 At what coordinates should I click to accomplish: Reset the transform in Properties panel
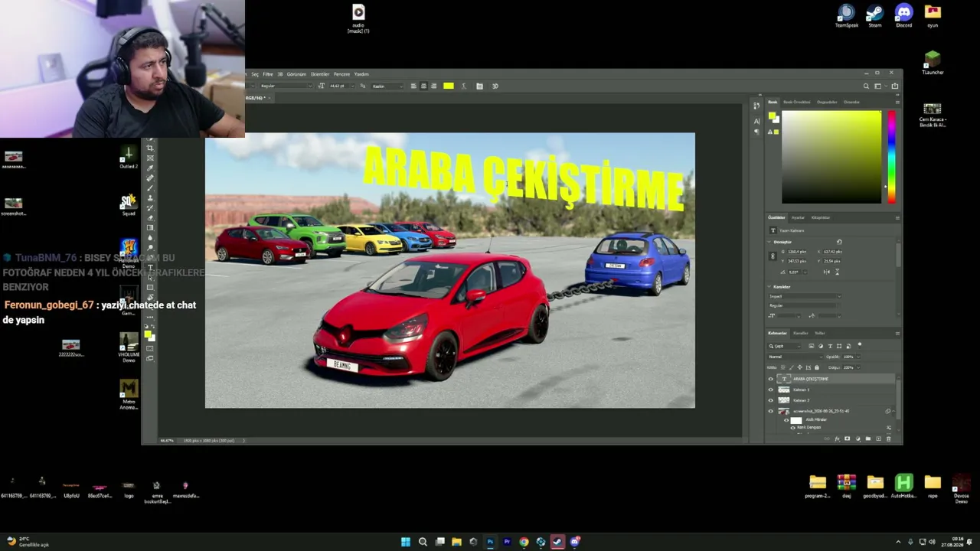839,242
